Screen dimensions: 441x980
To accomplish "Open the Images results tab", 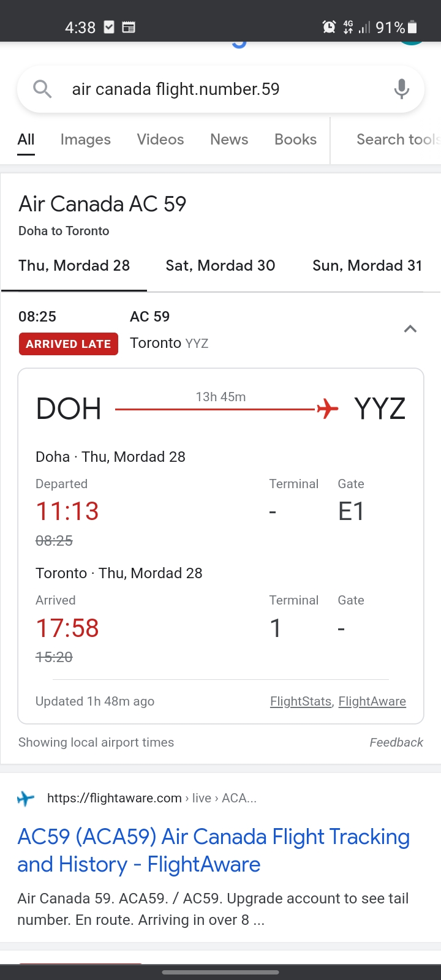I will [x=86, y=140].
